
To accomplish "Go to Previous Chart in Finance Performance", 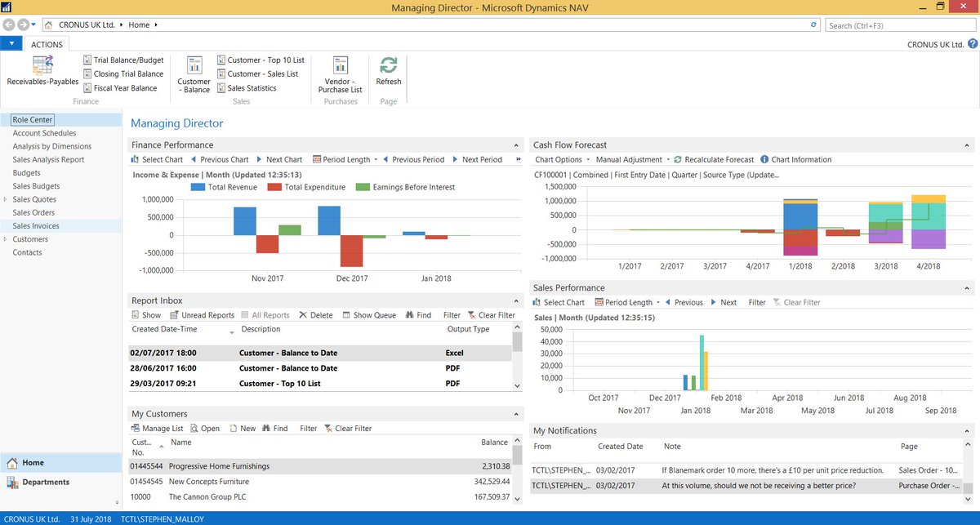I will click(x=220, y=159).
